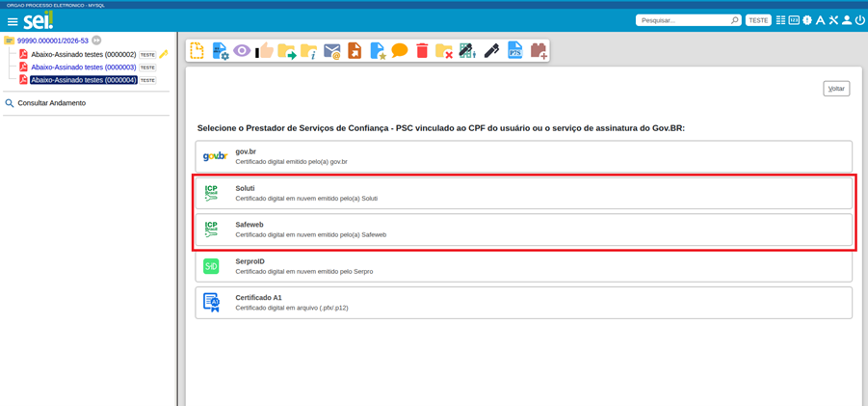Click the folder with green arrow send icon

coord(287,51)
